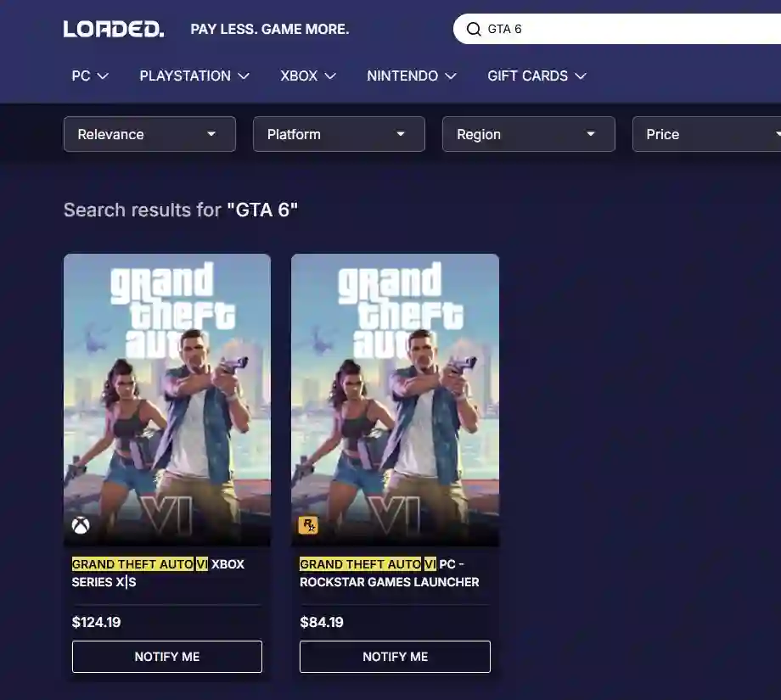Open the Platform filter dropdown
781x700 pixels.
coord(339,134)
